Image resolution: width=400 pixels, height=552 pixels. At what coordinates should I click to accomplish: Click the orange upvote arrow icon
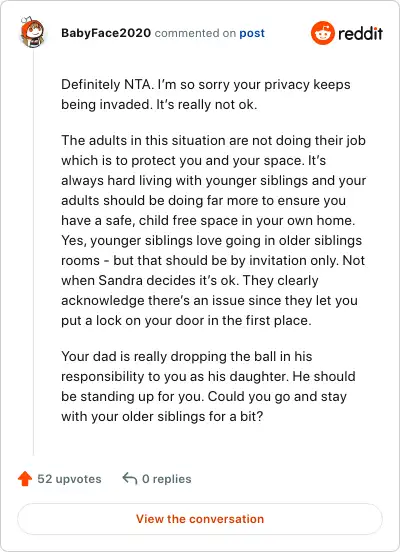[25, 479]
